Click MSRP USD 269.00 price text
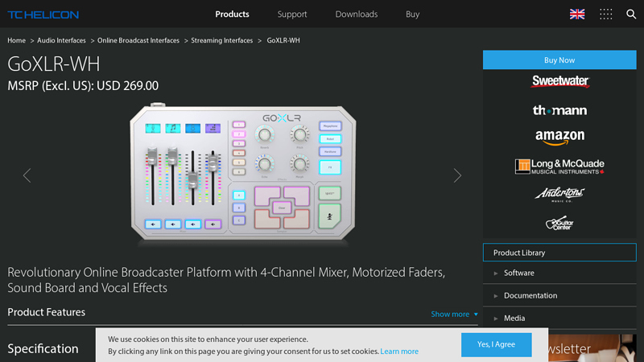Image resolution: width=644 pixels, height=362 pixels. click(83, 86)
